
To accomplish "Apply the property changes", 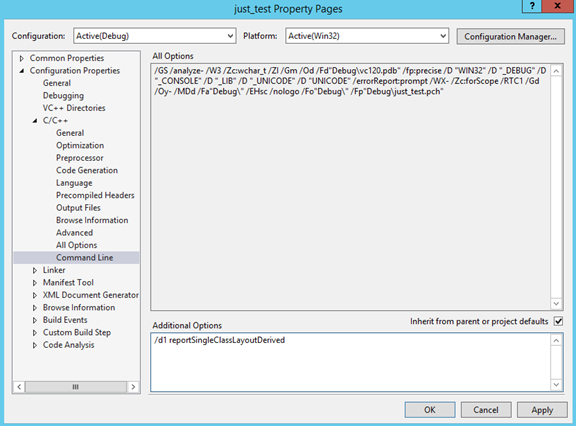I will [x=542, y=410].
